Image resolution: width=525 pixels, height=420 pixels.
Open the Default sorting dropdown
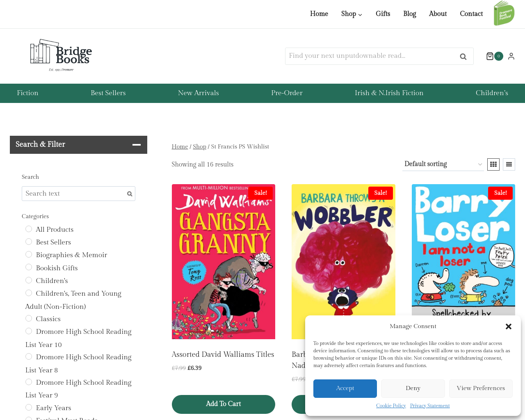pos(443,164)
